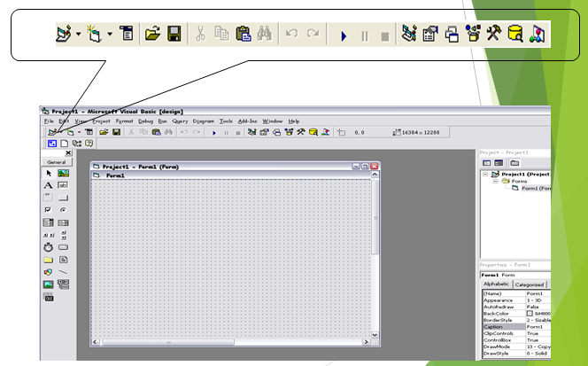Click the Paste clipboard icon in the IDE toolbar
Image resolution: width=588 pixels, height=366 pixels.
tap(157, 132)
